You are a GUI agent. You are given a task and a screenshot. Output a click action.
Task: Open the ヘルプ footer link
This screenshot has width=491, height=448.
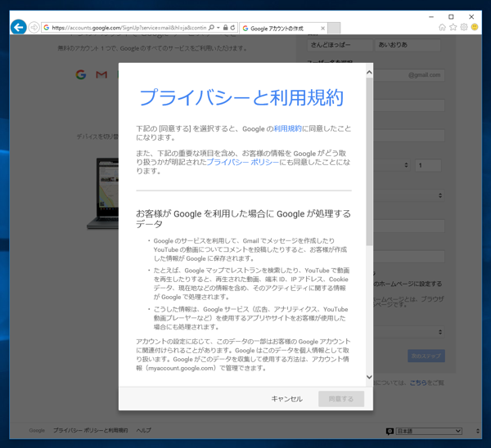pyautogui.click(x=144, y=430)
